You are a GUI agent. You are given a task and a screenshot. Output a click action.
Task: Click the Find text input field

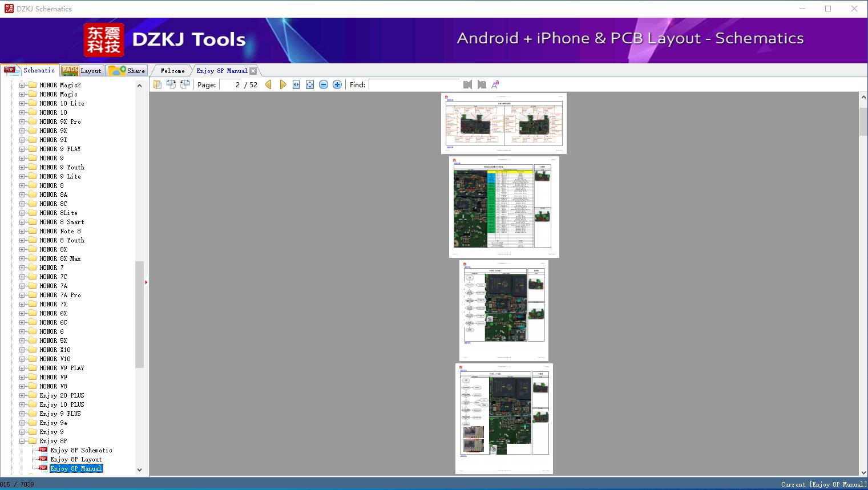(x=414, y=84)
